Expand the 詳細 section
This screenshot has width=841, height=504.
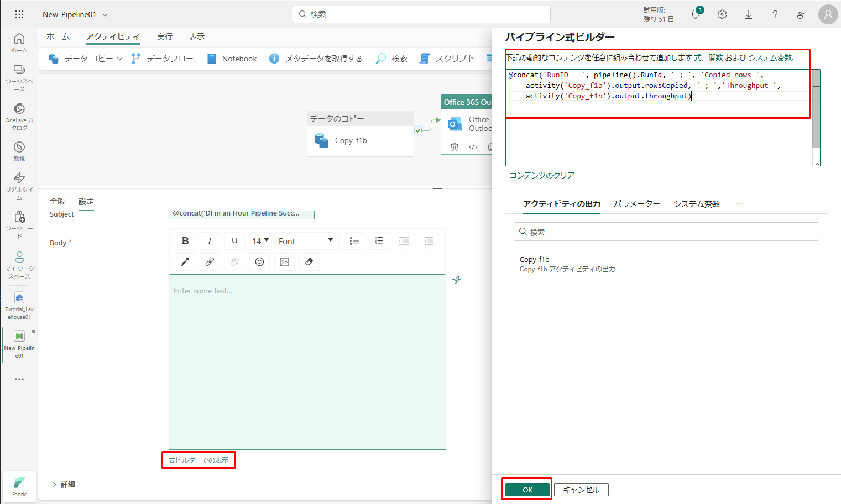pyautogui.click(x=63, y=485)
